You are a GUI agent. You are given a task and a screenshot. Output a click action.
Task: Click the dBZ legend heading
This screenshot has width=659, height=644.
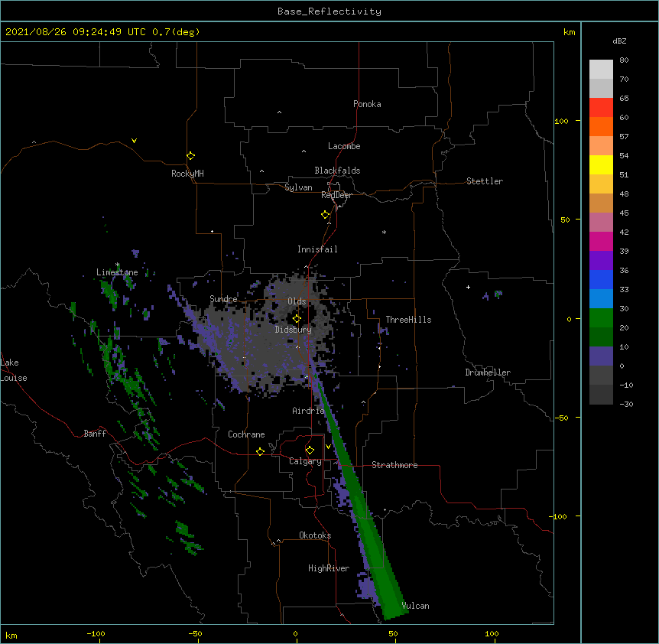coord(619,41)
